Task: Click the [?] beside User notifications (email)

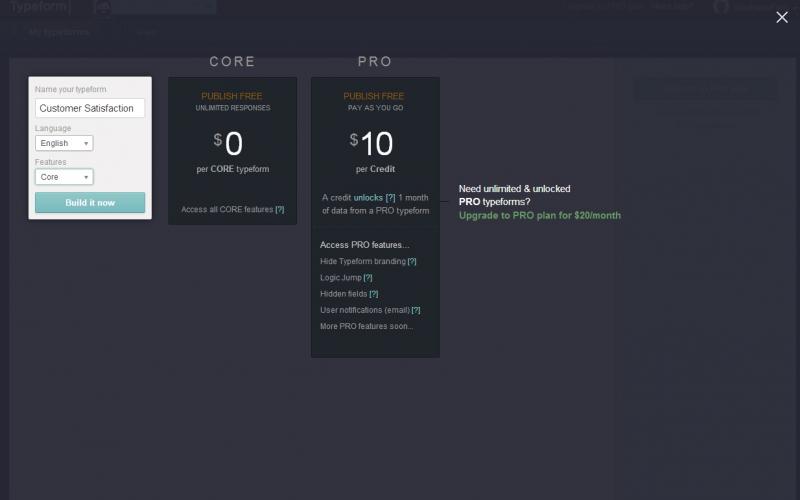Action: 416,310
